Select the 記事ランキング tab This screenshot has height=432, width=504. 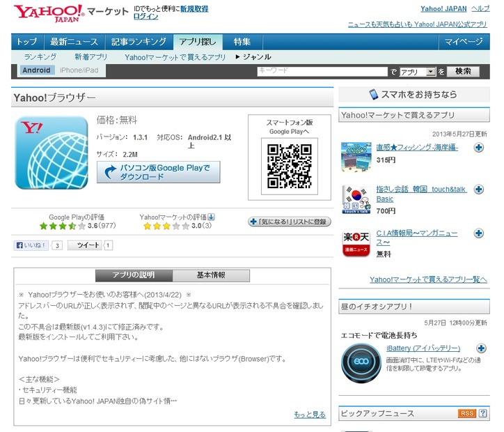coord(139,42)
